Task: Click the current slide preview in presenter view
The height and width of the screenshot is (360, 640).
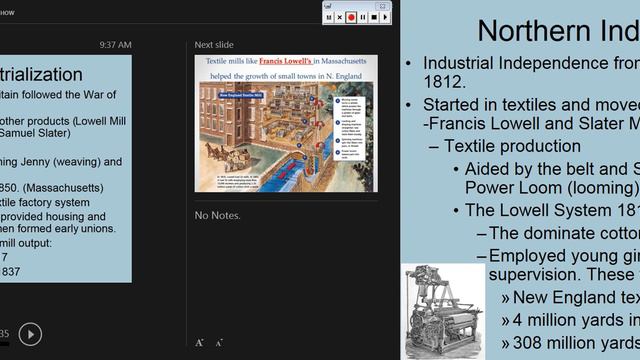Action: point(66,169)
